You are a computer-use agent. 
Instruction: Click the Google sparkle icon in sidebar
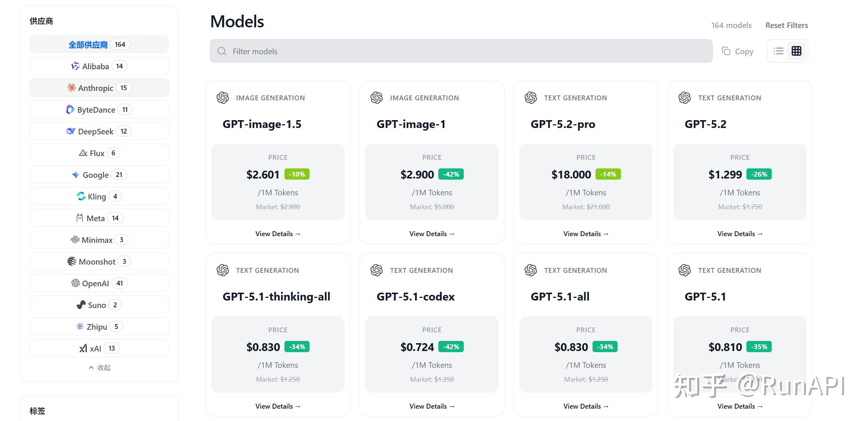point(76,175)
